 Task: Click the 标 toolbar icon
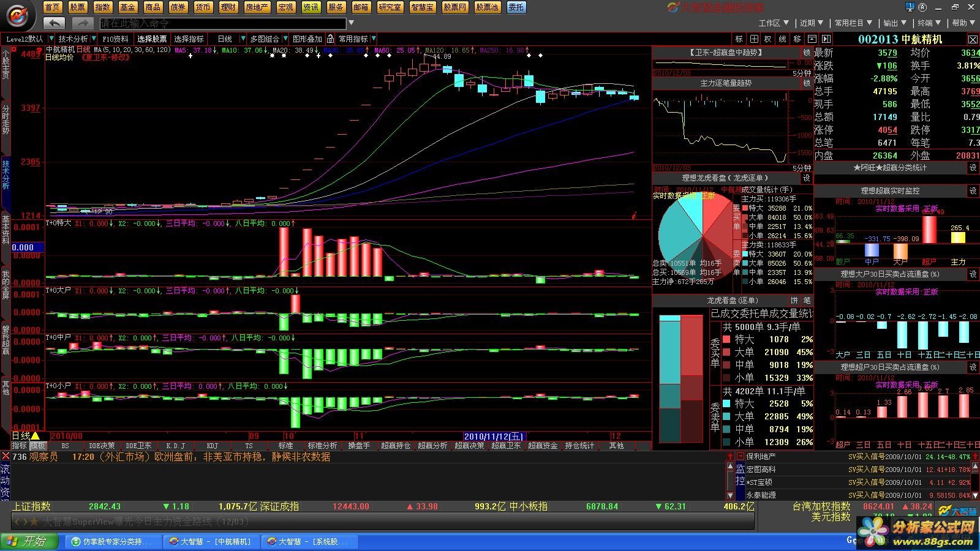click(x=739, y=39)
